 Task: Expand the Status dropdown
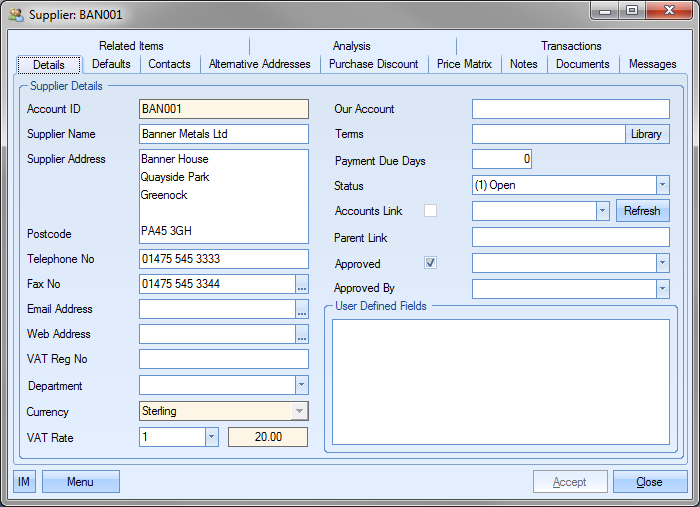[x=662, y=185]
